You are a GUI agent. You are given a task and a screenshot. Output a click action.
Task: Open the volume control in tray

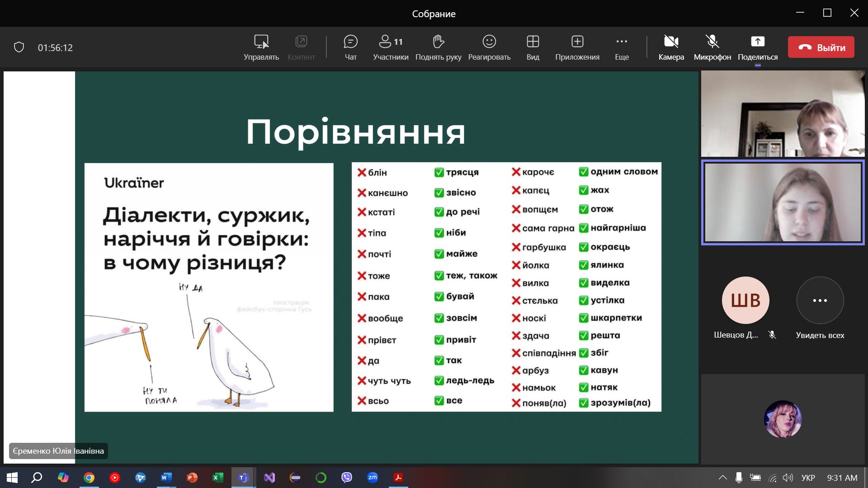pyautogui.click(x=788, y=478)
